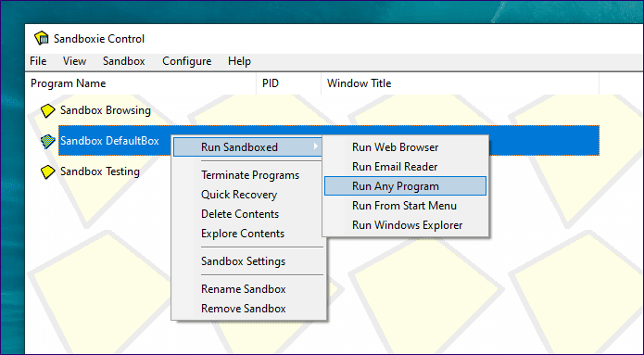
Task: Open the View menu
Action: coord(74,61)
